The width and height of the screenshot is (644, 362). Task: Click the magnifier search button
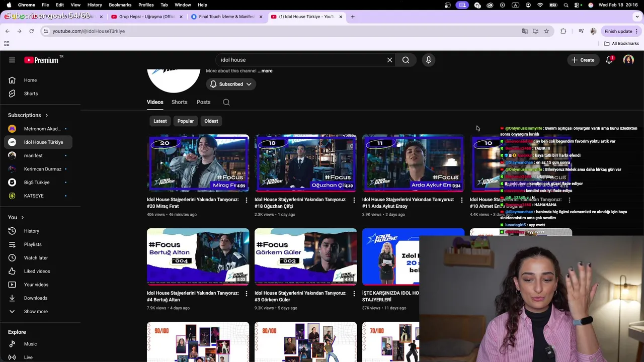[406, 60]
